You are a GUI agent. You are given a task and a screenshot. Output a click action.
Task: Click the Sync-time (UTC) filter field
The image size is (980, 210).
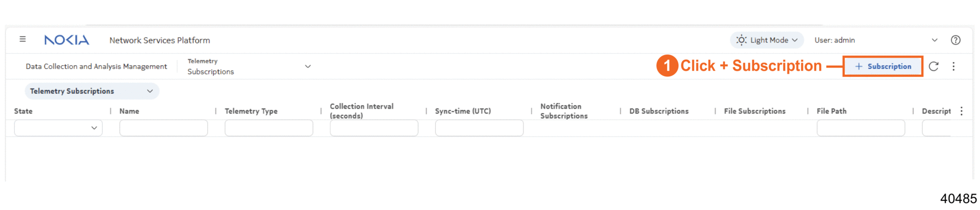click(479, 128)
